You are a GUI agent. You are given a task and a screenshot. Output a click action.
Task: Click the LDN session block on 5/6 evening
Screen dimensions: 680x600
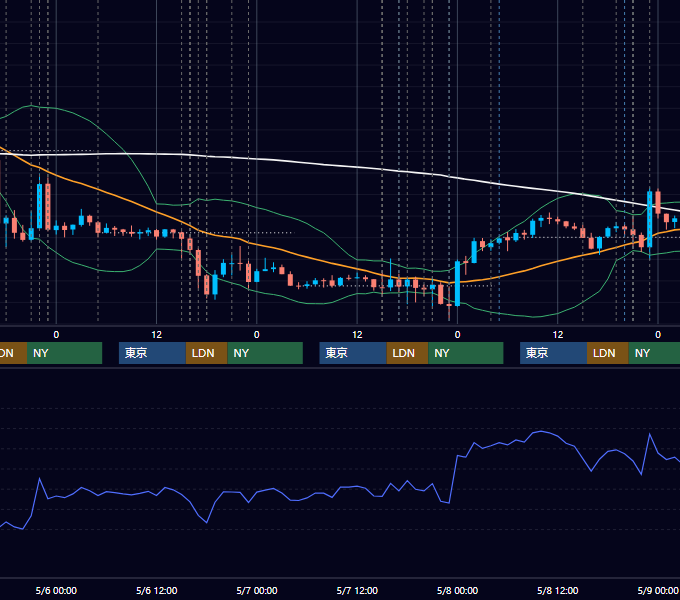pos(206,353)
